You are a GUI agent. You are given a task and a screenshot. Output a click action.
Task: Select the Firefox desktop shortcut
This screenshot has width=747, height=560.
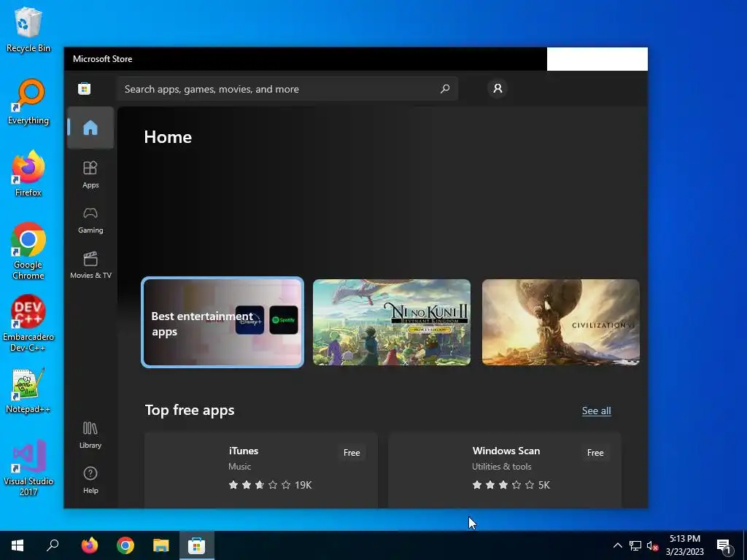(28, 174)
